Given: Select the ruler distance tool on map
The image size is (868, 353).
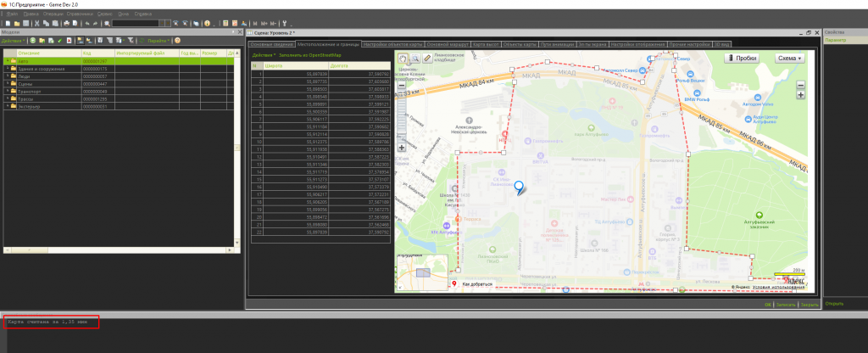Looking at the screenshot, I should click(x=426, y=59).
